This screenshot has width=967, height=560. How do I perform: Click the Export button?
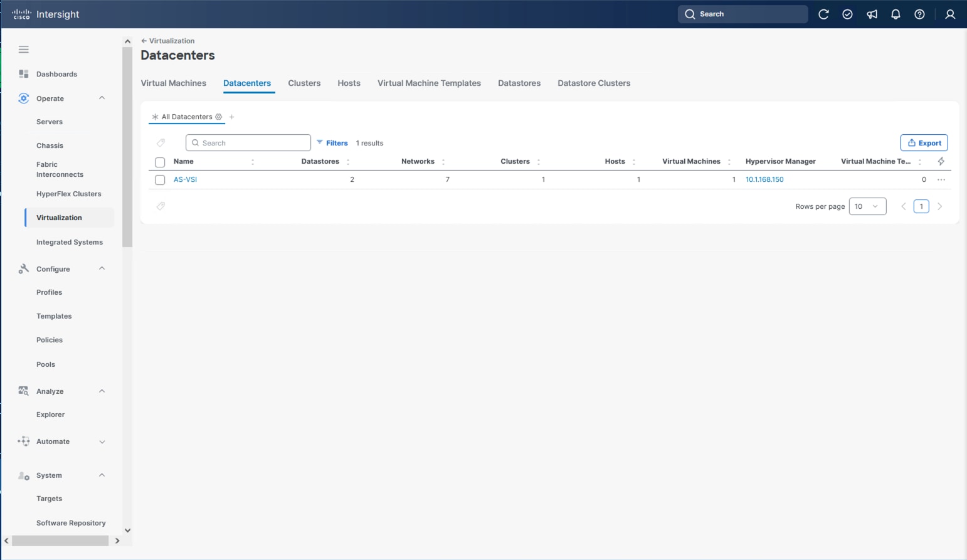point(924,142)
